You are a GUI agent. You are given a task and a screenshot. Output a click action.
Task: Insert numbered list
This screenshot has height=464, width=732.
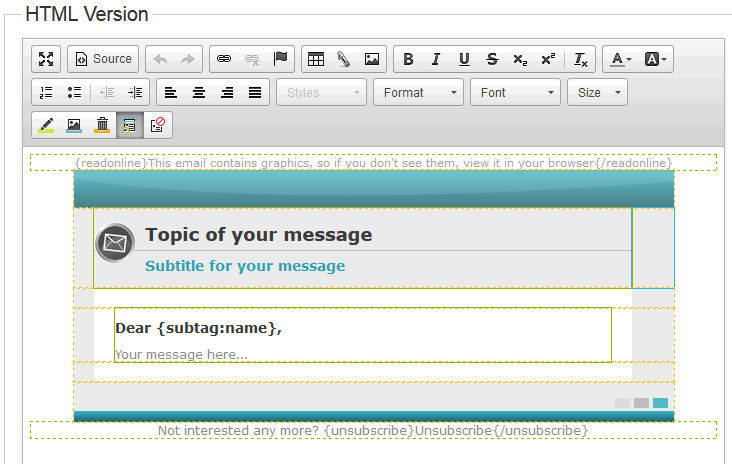[46, 92]
